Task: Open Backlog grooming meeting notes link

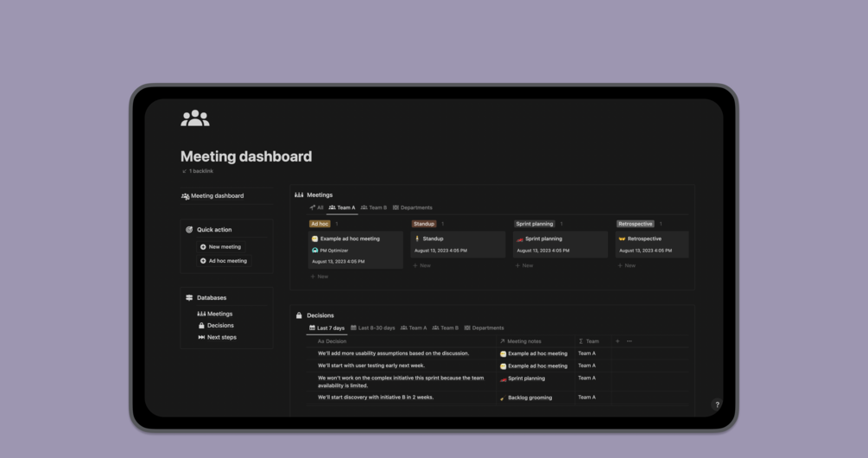Action: (x=525, y=398)
